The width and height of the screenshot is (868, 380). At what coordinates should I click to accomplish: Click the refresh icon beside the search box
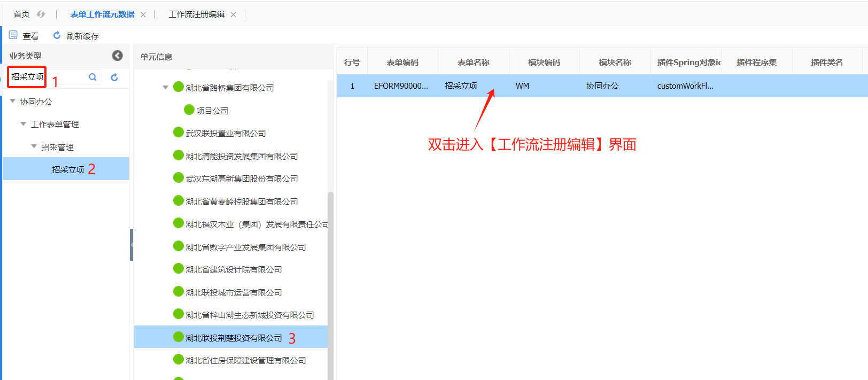[114, 77]
